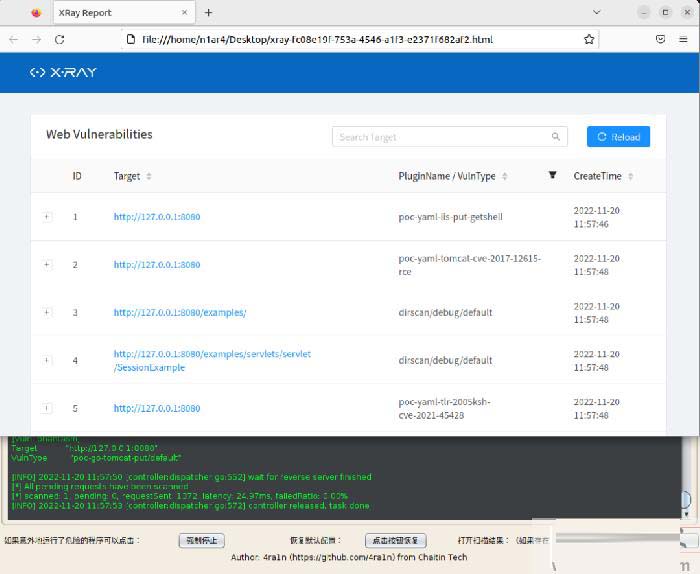The height and width of the screenshot is (574, 700).
Task: Expand row 5 details
Action: [x=47, y=408]
